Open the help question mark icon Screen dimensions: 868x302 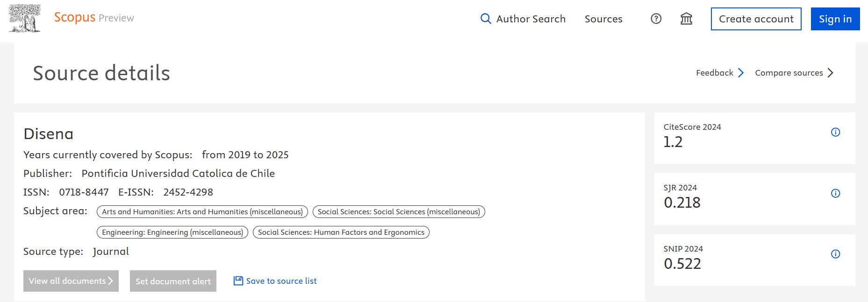(x=656, y=19)
